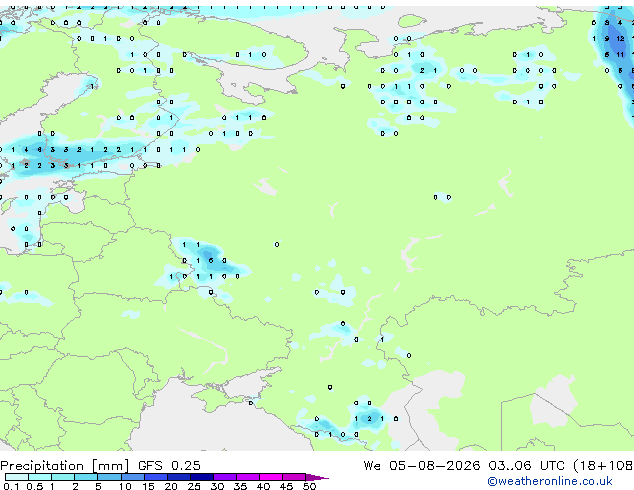Pick the 5–10 mm legend color swatch
634x490 pixels.
tap(109, 477)
